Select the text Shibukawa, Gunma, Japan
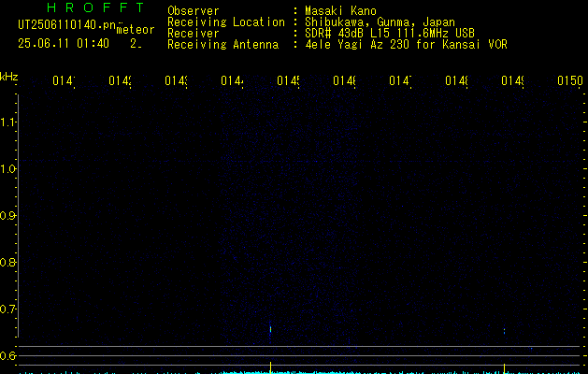Viewport: 588px width, 374px height. tap(380, 22)
